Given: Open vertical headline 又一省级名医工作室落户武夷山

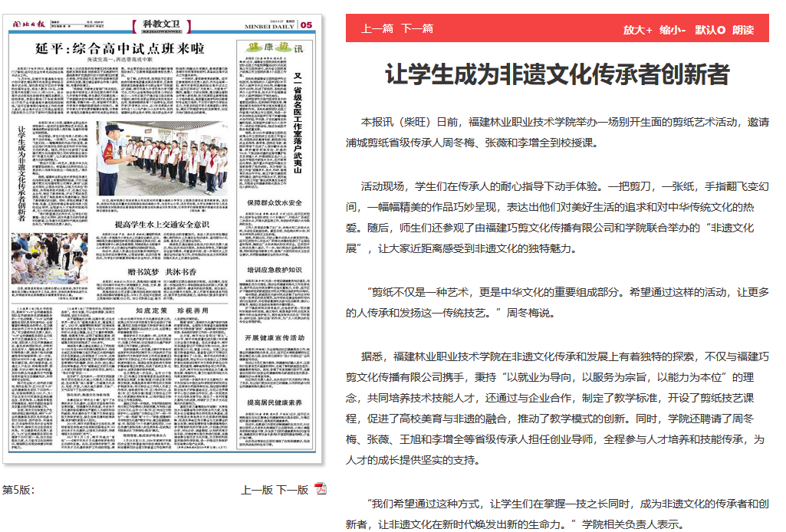Looking at the screenshot, I should [299, 123].
